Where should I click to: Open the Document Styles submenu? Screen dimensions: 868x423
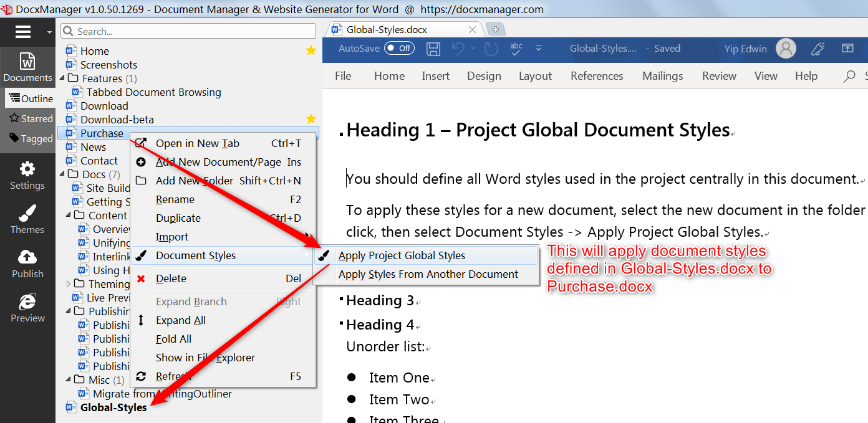pyautogui.click(x=223, y=255)
